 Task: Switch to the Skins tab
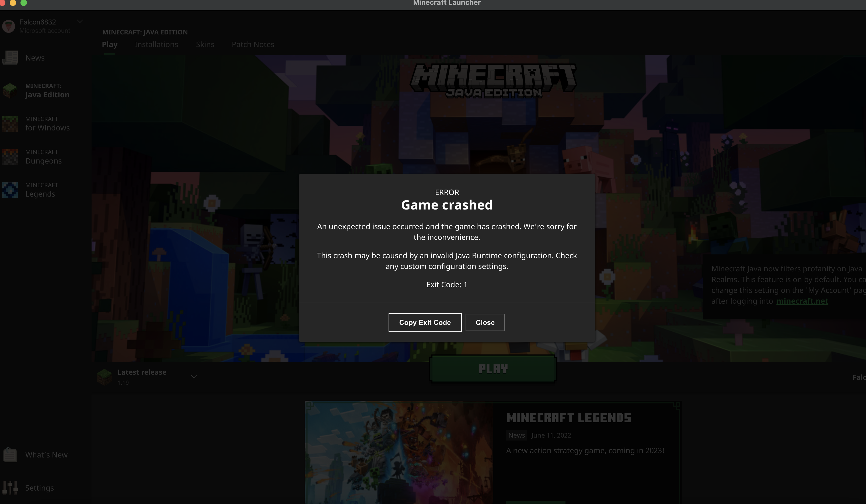(205, 45)
